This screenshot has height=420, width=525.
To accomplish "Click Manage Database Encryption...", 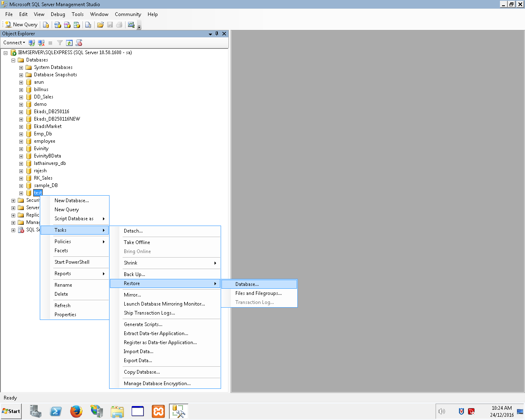I will (x=165, y=383).
